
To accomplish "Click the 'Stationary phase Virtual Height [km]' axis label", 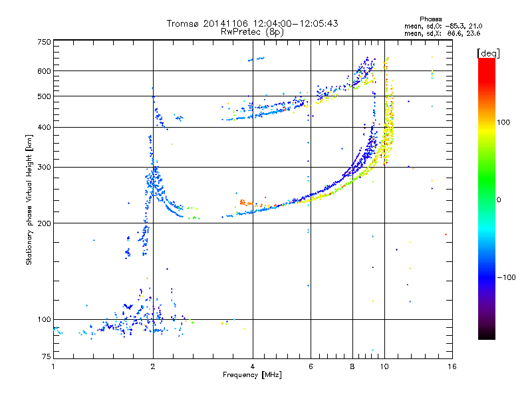I will click(x=29, y=200).
